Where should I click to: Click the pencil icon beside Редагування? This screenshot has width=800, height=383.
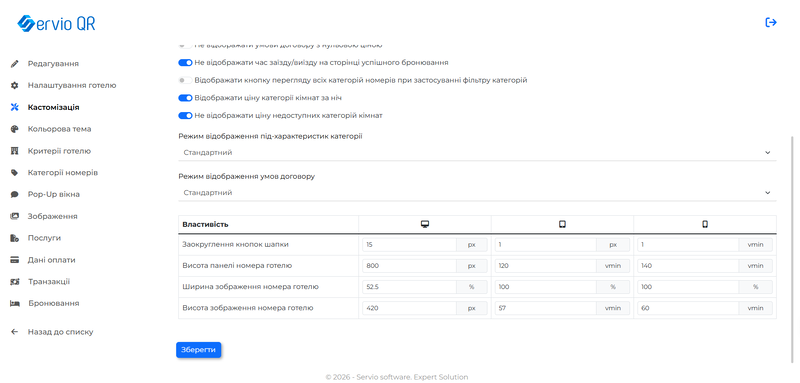point(14,64)
